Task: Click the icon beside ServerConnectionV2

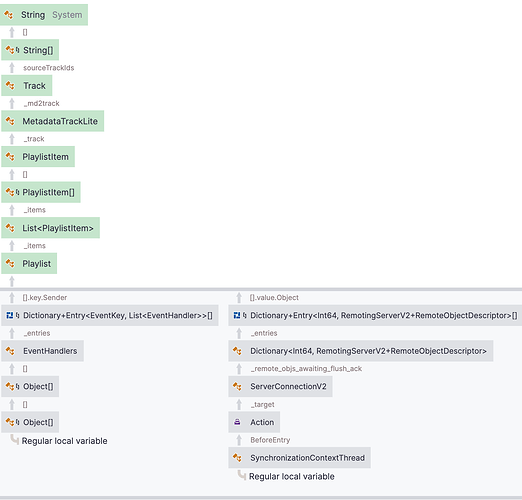Action: [x=237, y=386]
